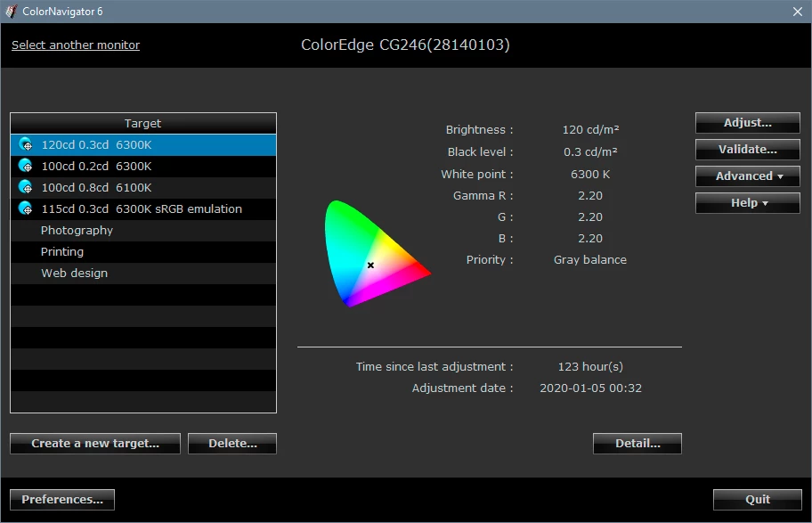Image resolution: width=812 pixels, height=523 pixels.
Task: Select the 100cd 0.2cd 6300K target
Action: pyautogui.click(x=143, y=166)
